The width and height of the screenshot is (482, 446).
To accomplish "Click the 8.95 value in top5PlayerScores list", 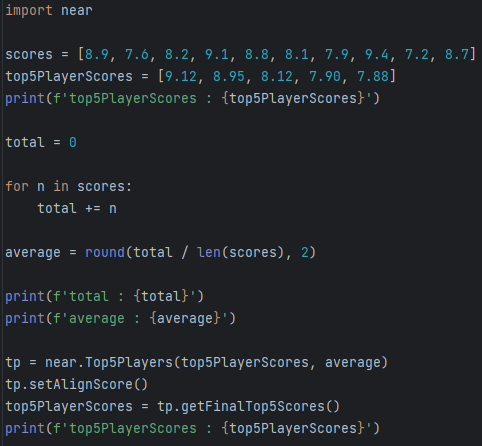I will tap(229, 76).
